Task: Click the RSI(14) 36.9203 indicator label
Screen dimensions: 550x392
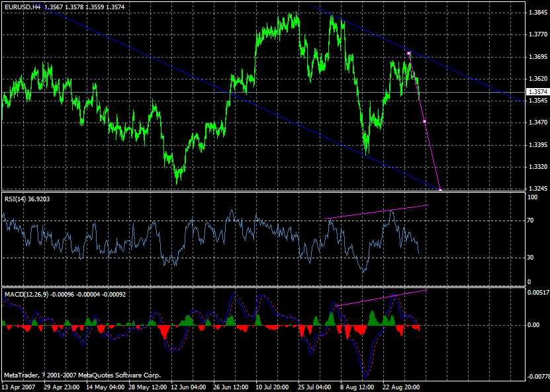Action: coord(27,199)
